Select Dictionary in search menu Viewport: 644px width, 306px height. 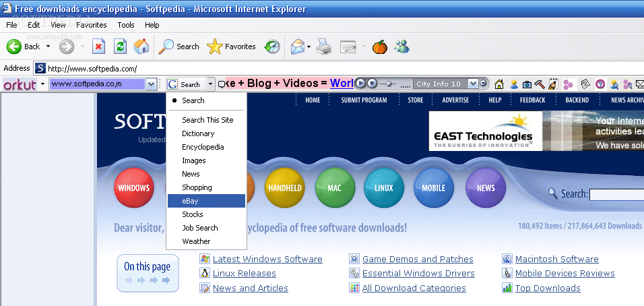point(206,133)
